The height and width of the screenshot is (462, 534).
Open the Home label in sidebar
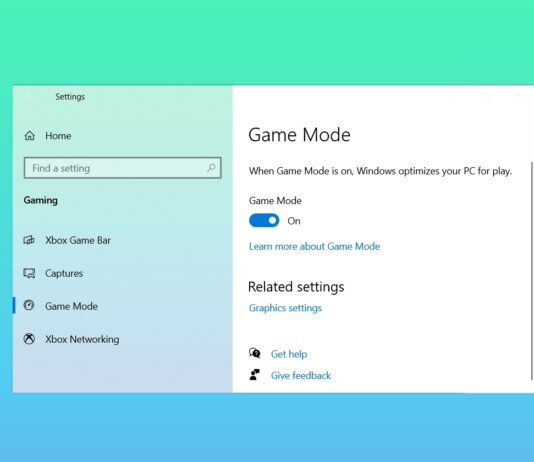coord(58,136)
